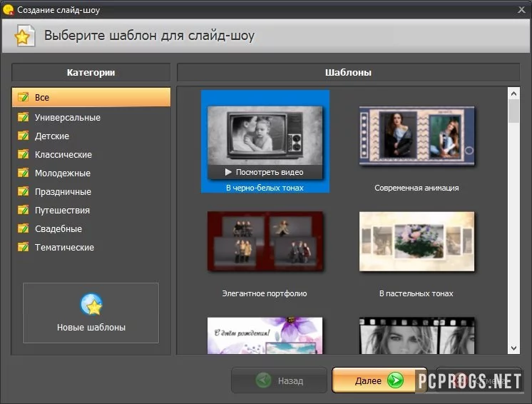The height and width of the screenshot is (404, 532).
Task: Click the Элегантное портфолио label
Action: [x=265, y=293]
